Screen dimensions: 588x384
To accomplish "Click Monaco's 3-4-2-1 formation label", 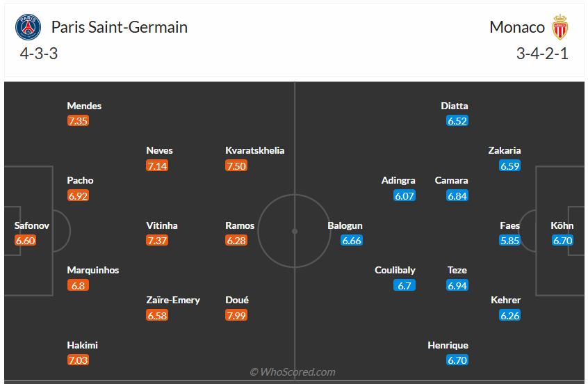I will click(x=542, y=54).
